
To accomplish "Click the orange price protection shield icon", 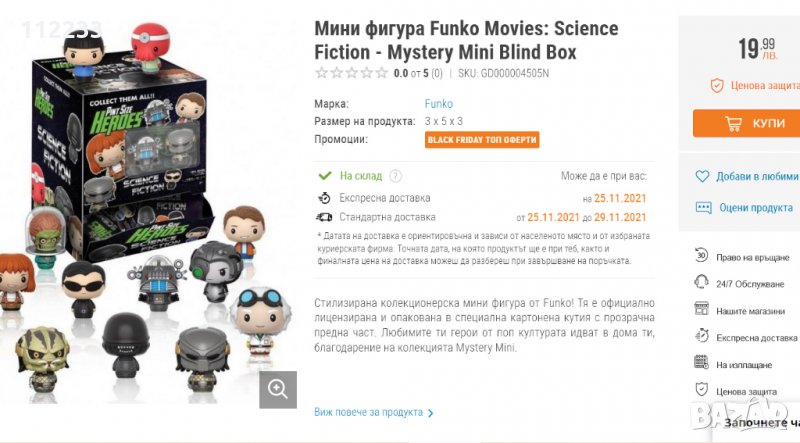I will tap(716, 85).
